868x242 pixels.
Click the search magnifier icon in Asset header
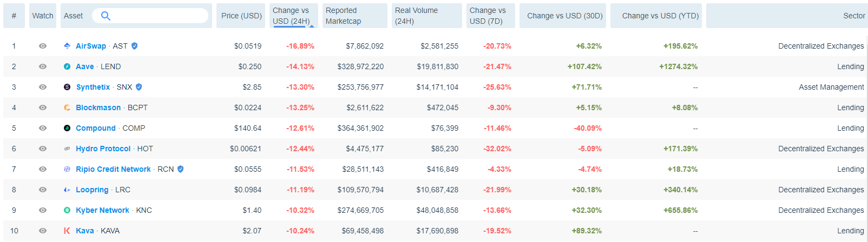106,16
